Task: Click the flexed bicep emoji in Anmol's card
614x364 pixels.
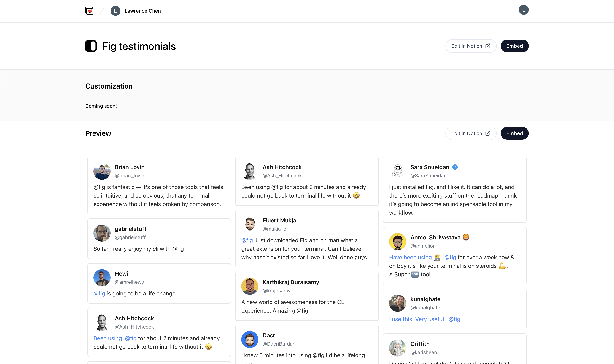Action: (x=502, y=266)
